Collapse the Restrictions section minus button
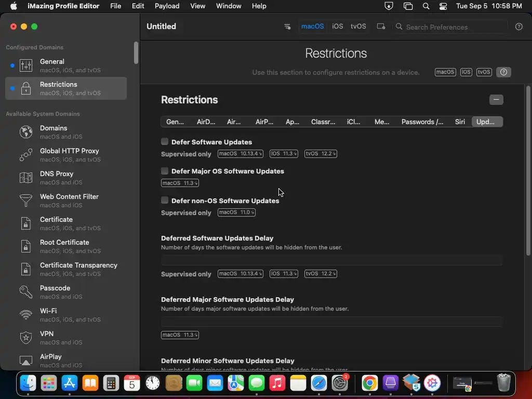532x399 pixels. pos(496,100)
